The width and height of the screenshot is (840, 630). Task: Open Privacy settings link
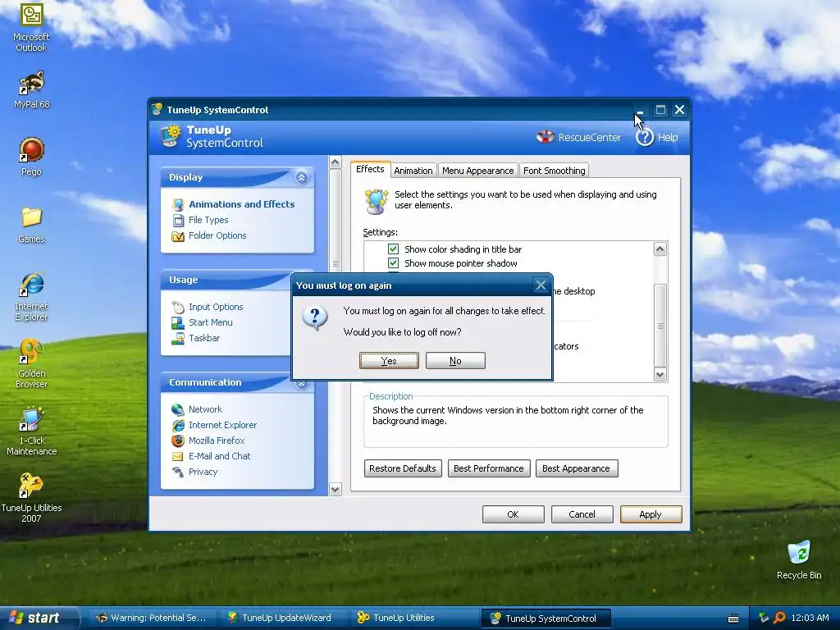203,472
